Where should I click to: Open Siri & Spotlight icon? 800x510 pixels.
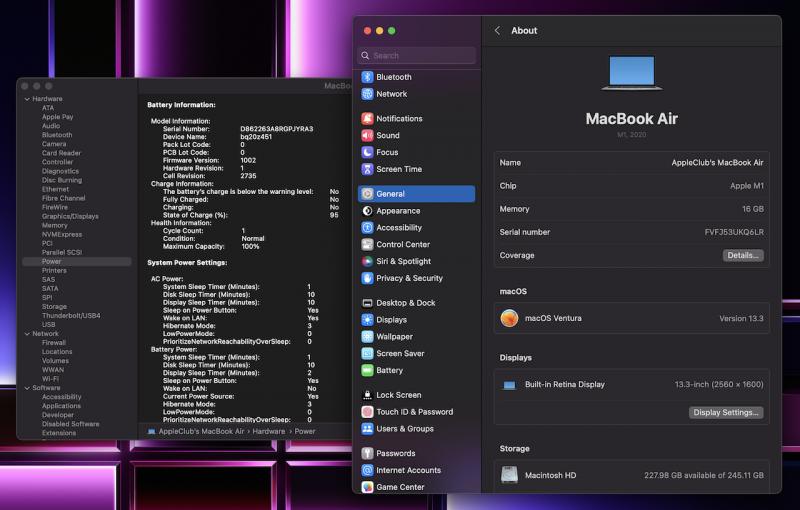(367, 262)
